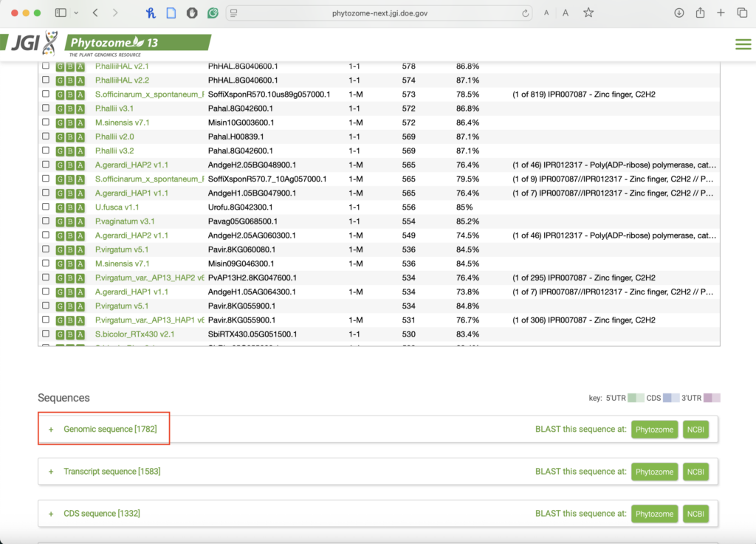Viewport: 756px width, 544px height.
Task: Open Safari's Share icon
Action: click(x=700, y=13)
